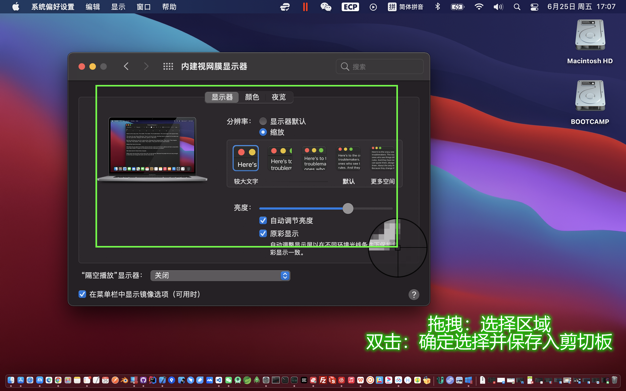Choose the 更多空间 scaling thumbnail
The width and height of the screenshot is (626, 391).
tap(383, 159)
